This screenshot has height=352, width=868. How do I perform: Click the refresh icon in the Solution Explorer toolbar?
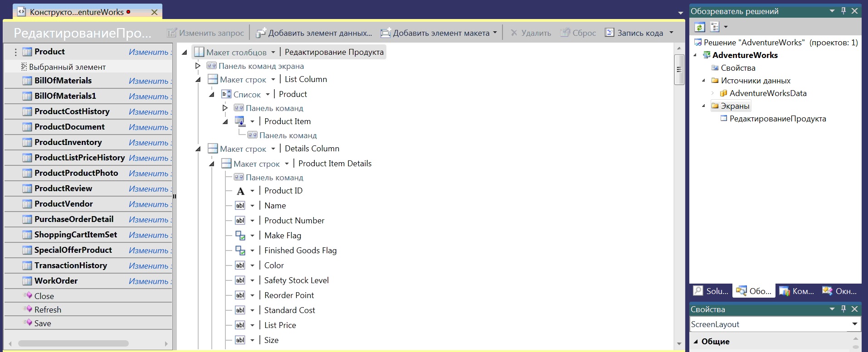coord(700,27)
